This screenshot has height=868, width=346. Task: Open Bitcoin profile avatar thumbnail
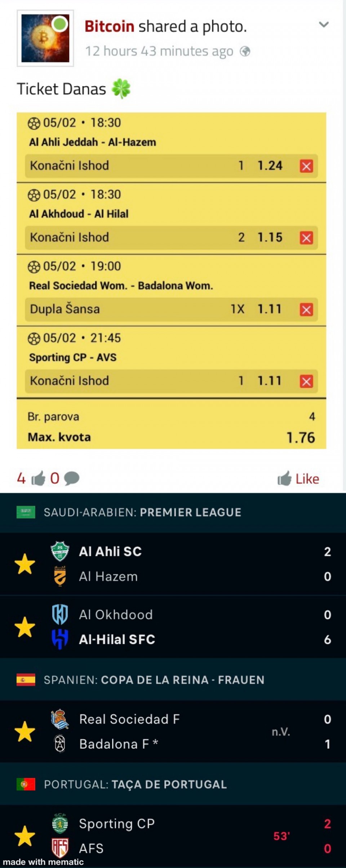coord(45,38)
